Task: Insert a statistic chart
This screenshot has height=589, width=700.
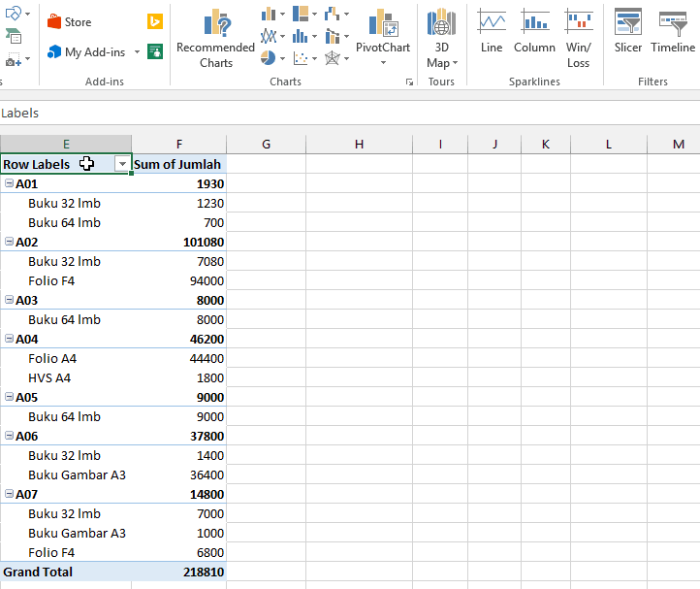Action: (301, 36)
